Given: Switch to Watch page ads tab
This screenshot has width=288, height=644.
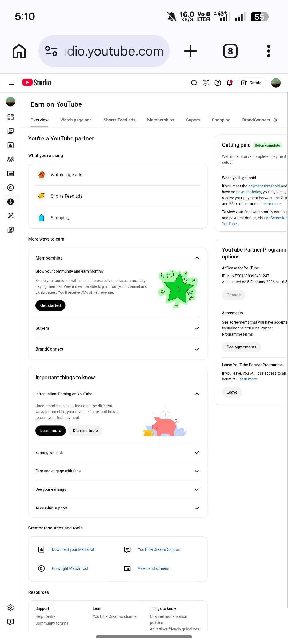Looking at the screenshot, I should pyautogui.click(x=76, y=120).
